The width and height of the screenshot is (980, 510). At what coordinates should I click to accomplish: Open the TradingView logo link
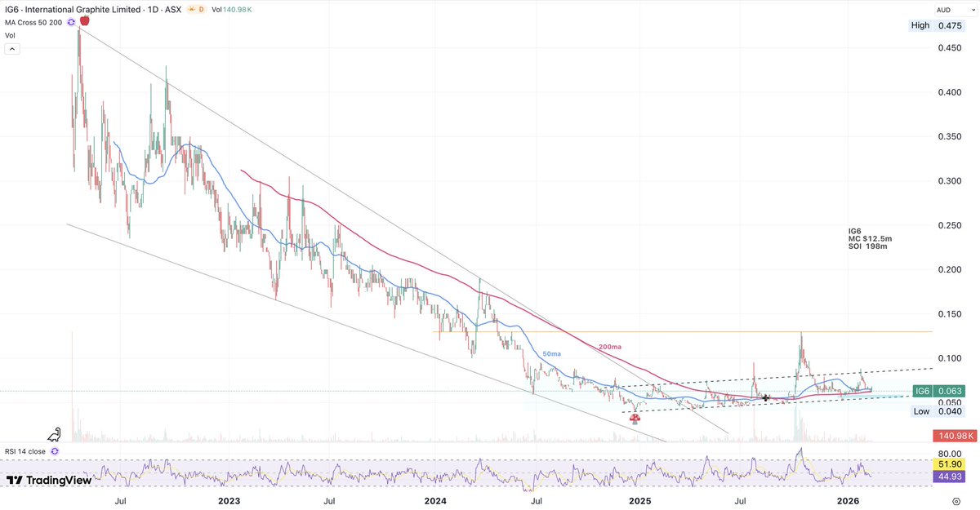(x=49, y=481)
